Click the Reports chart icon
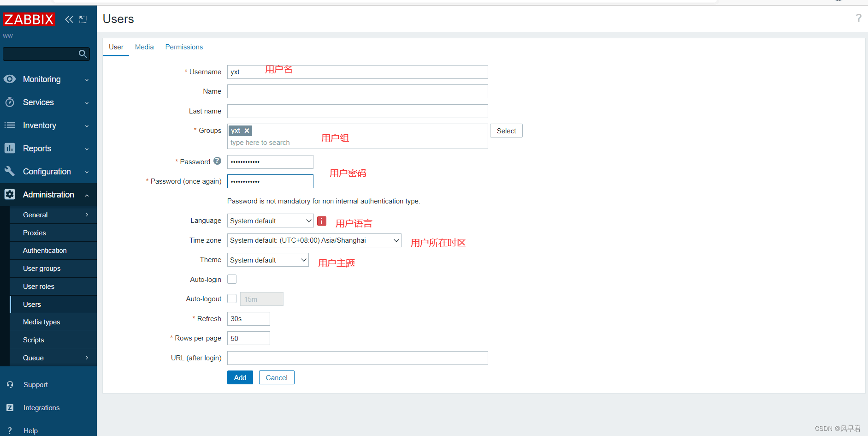This screenshot has height=436, width=868. 10,148
